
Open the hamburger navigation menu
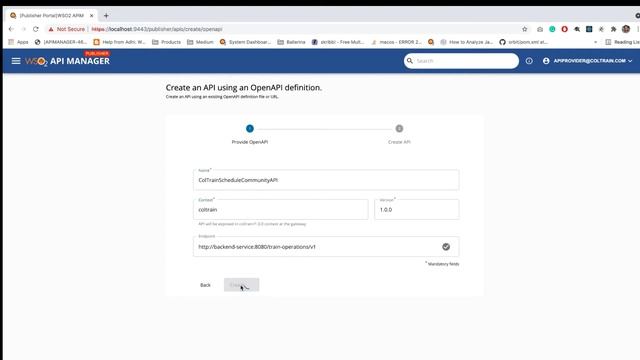pyautogui.click(x=16, y=61)
